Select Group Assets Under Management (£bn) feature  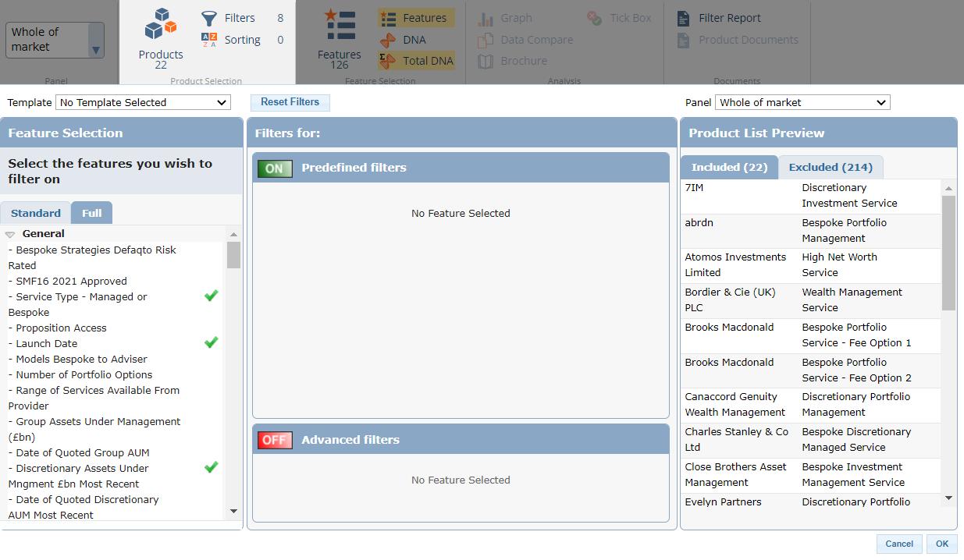pos(94,429)
